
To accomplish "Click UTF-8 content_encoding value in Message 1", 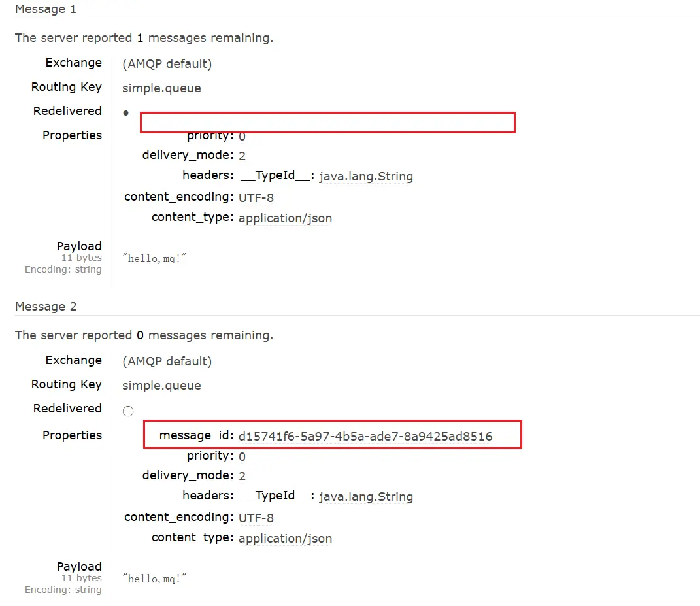I will pos(256,197).
